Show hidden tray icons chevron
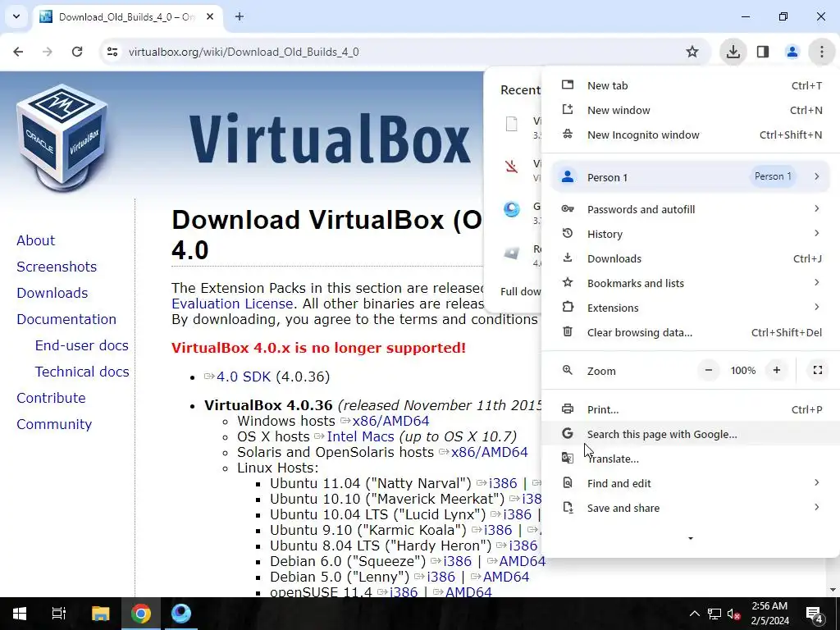The width and height of the screenshot is (840, 630). (694, 614)
